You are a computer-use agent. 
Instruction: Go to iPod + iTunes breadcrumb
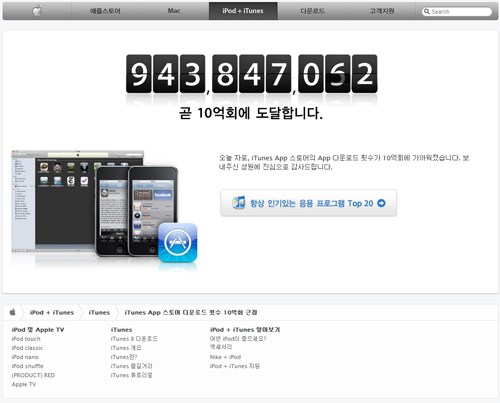pyautogui.click(x=52, y=313)
